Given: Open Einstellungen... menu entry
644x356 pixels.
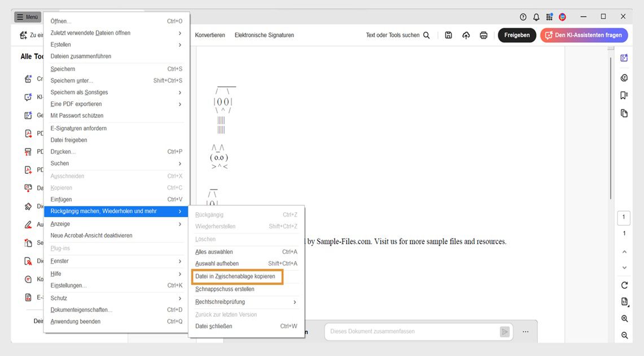Looking at the screenshot, I should coord(116,285).
